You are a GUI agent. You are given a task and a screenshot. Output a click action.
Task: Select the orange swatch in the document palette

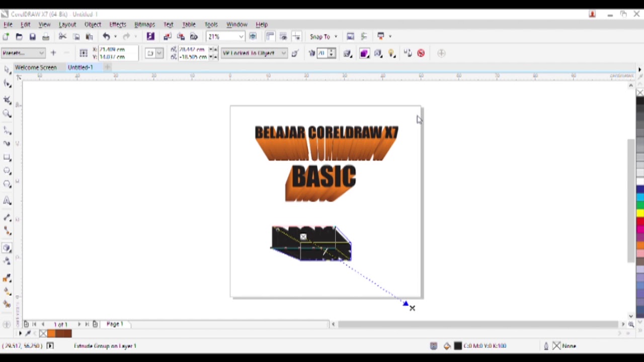pyautogui.click(x=51, y=333)
